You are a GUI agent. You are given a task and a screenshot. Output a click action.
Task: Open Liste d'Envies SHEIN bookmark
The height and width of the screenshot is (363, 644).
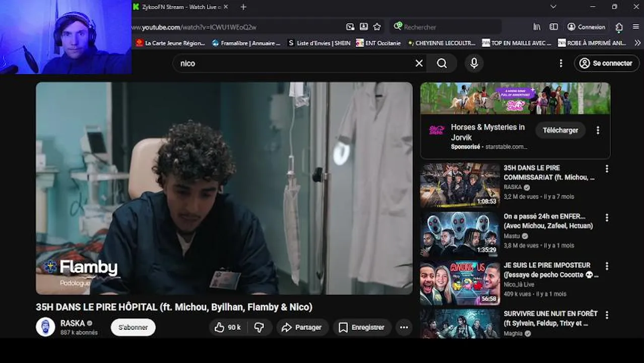[x=319, y=43]
